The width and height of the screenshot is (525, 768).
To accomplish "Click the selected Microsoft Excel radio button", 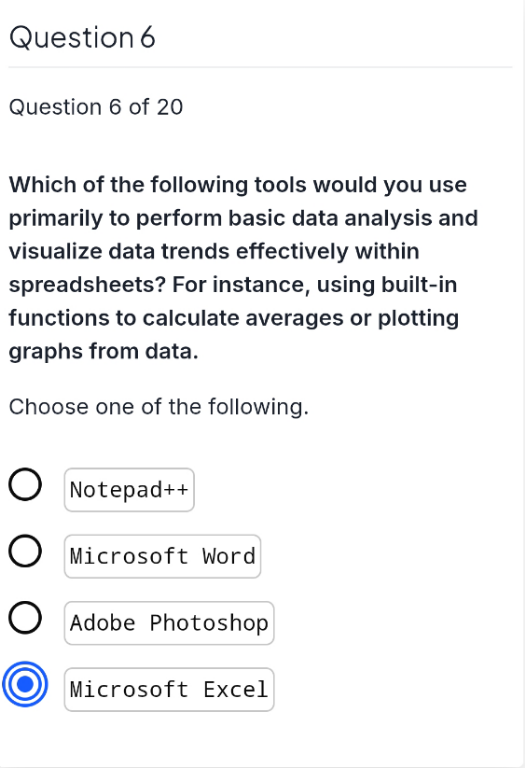I will point(25,684).
